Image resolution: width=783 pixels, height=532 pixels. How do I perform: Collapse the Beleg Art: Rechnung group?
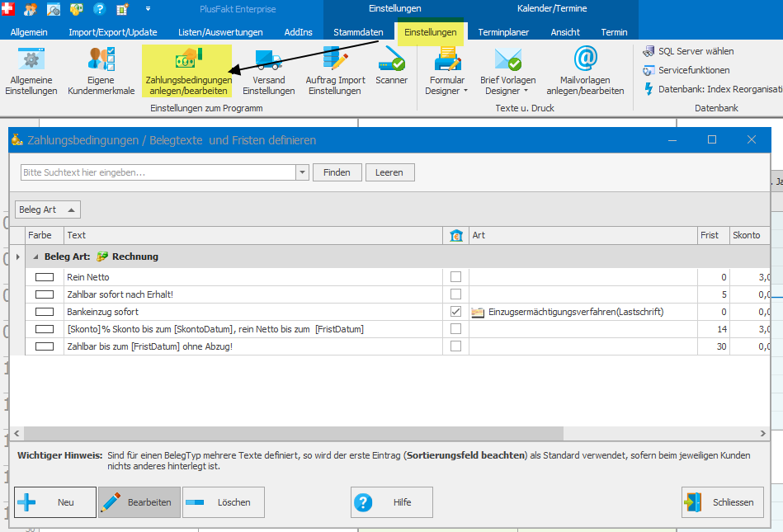coord(35,257)
